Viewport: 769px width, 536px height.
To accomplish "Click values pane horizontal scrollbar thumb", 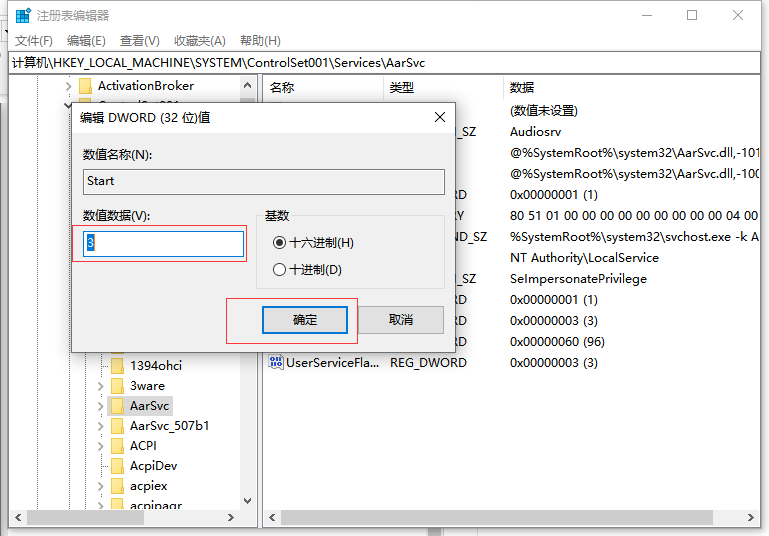I will 496,517.
